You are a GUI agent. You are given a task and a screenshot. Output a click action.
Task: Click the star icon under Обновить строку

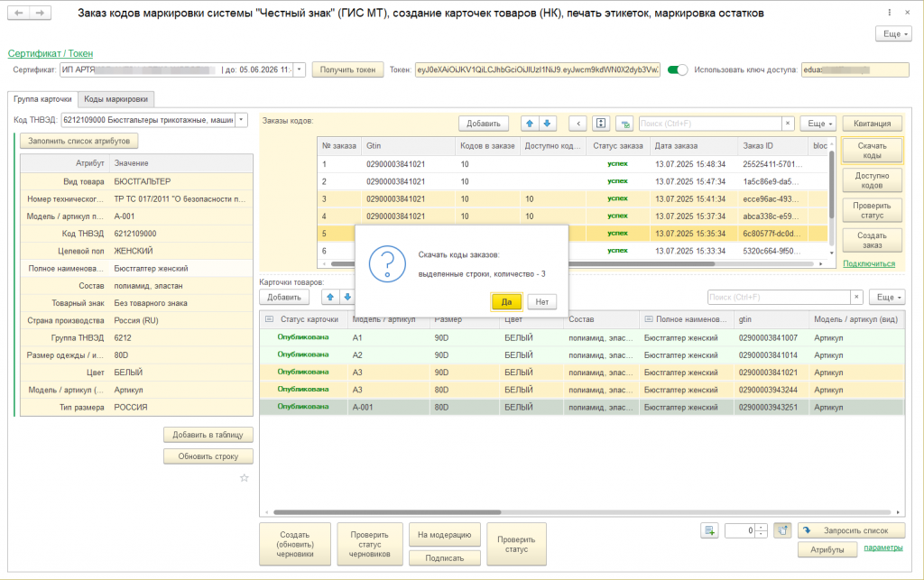pos(244,477)
